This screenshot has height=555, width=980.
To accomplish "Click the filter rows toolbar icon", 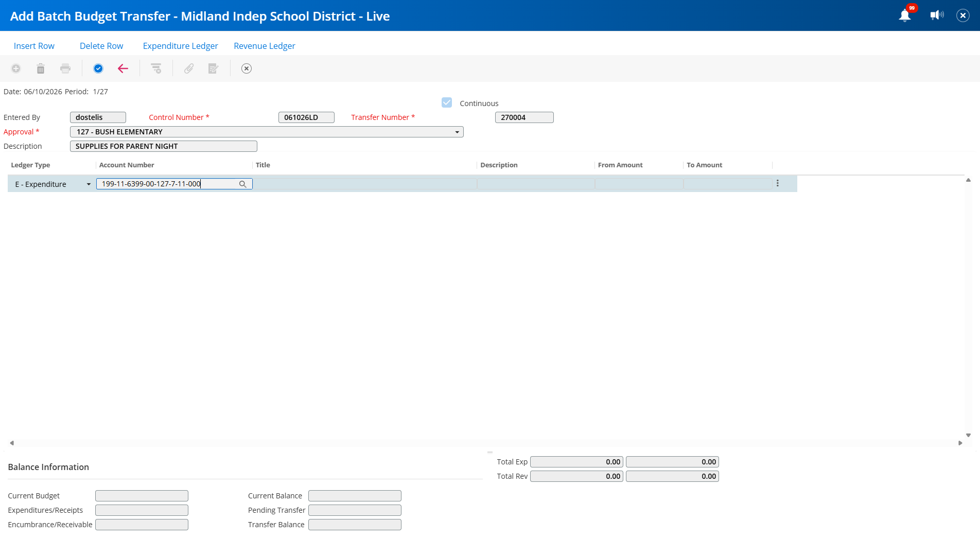I will click(156, 68).
